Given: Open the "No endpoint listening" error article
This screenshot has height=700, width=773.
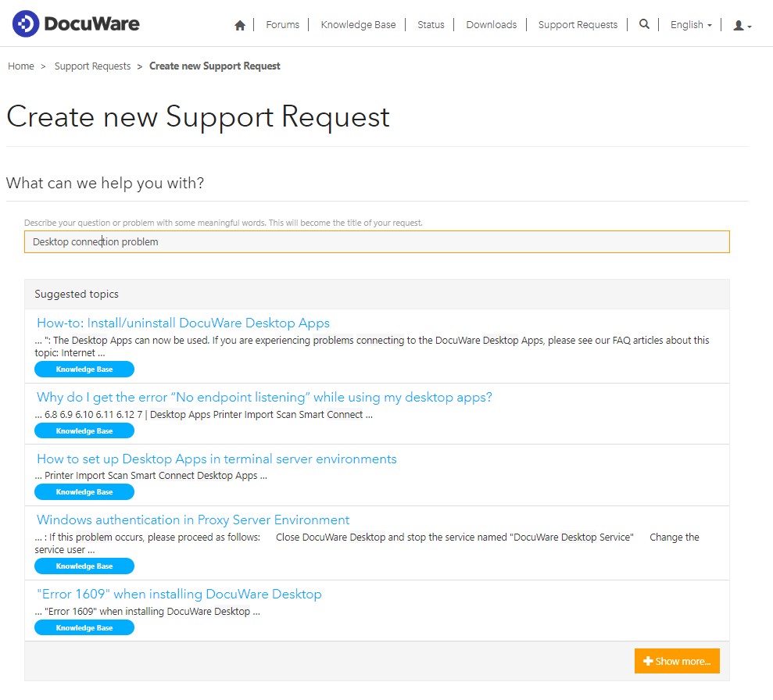Looking at the screenshot, I should point(264,397).
